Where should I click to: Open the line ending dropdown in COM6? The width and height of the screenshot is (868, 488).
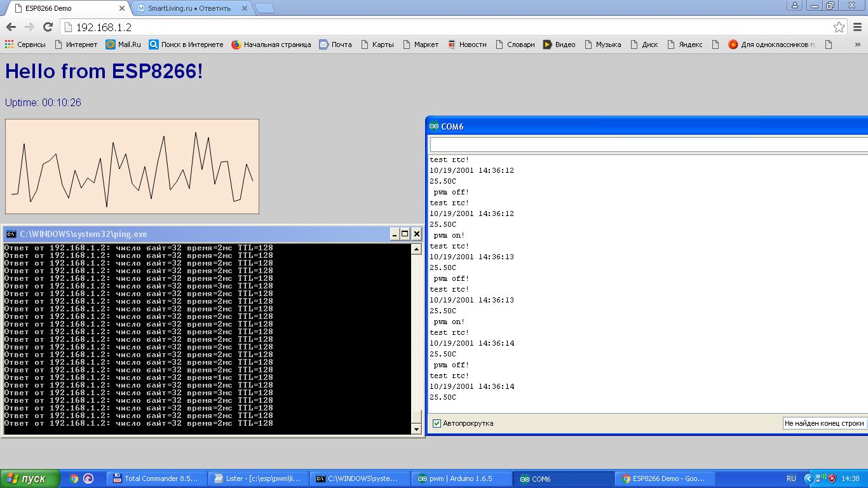824,423
